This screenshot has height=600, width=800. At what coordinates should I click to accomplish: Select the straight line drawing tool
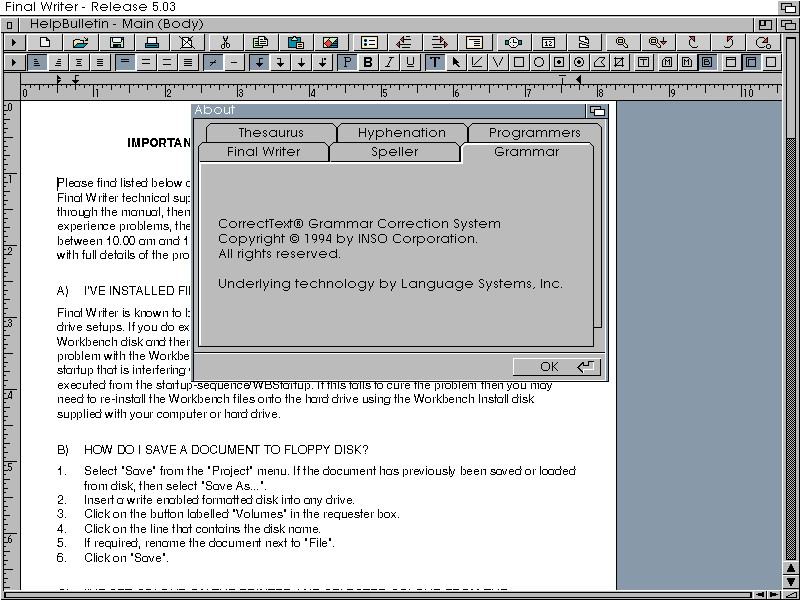click(x=477, y=62)
